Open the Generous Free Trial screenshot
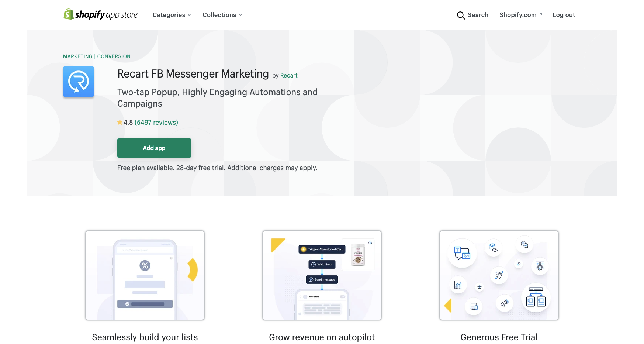 click(499, 275)
